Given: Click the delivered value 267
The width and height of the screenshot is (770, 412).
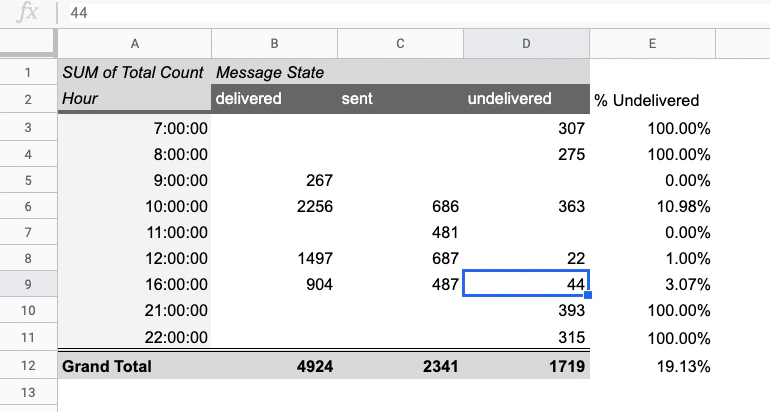Looking at the screenshot, I should coord(275,180).
